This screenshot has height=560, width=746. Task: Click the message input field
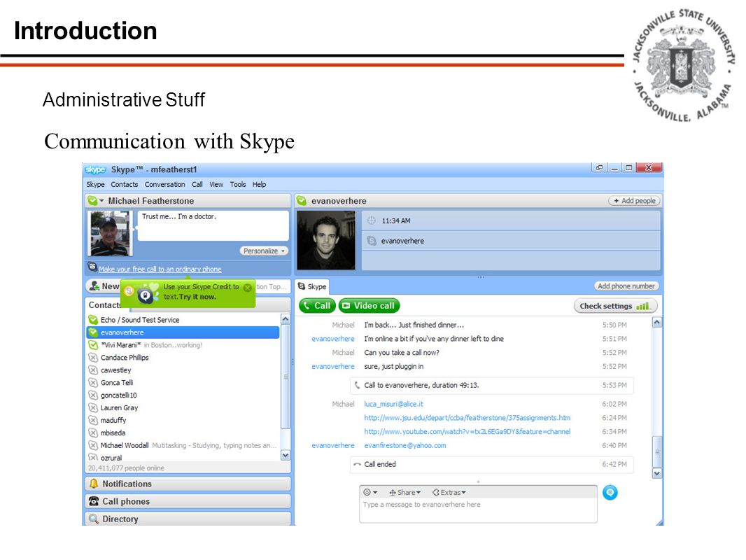478,510
